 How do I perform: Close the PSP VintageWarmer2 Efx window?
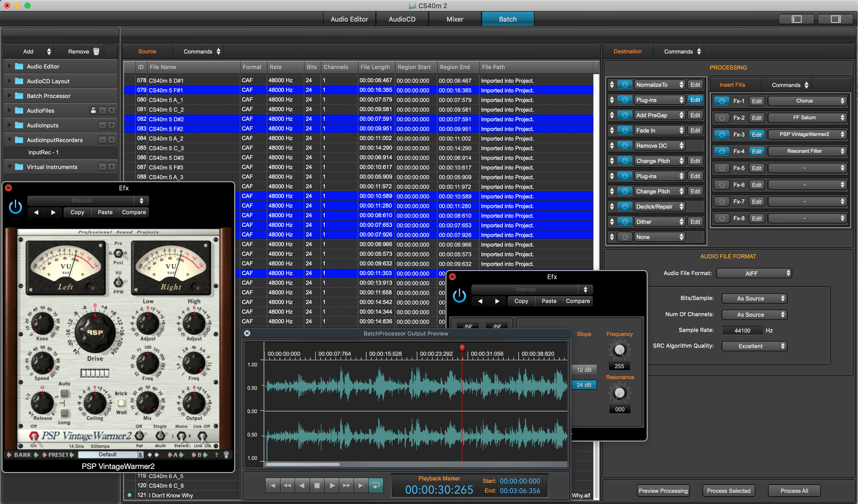9,188
